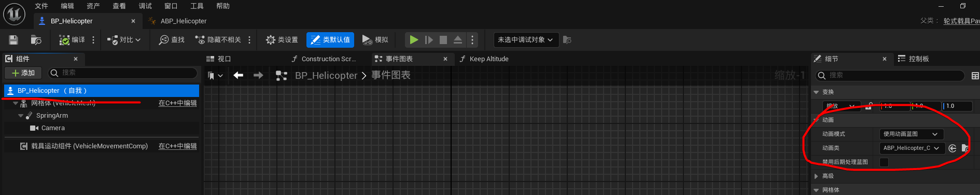980x195 pixels.
Task: Open the graph bookmarks dropdown
Action: pyautogui.click(x=215, y=76)
